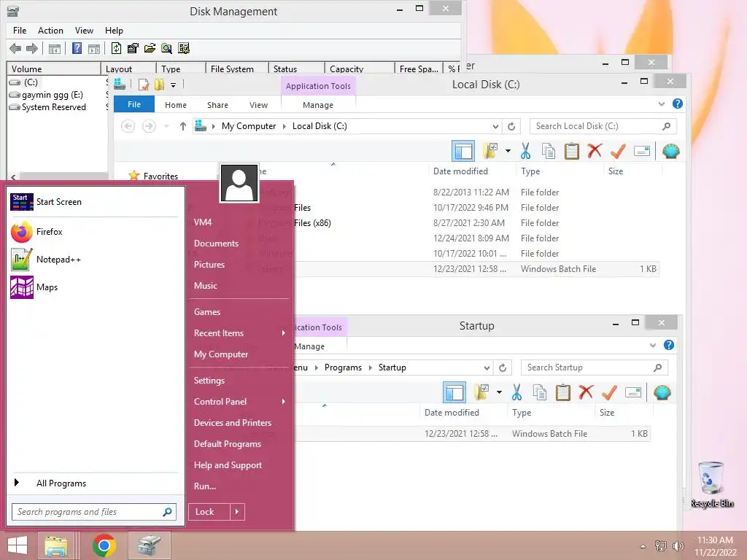The image size is (747, 560).
Task: Click Refresh button beside Local Disk address bar
Action: tap(511, 126)
